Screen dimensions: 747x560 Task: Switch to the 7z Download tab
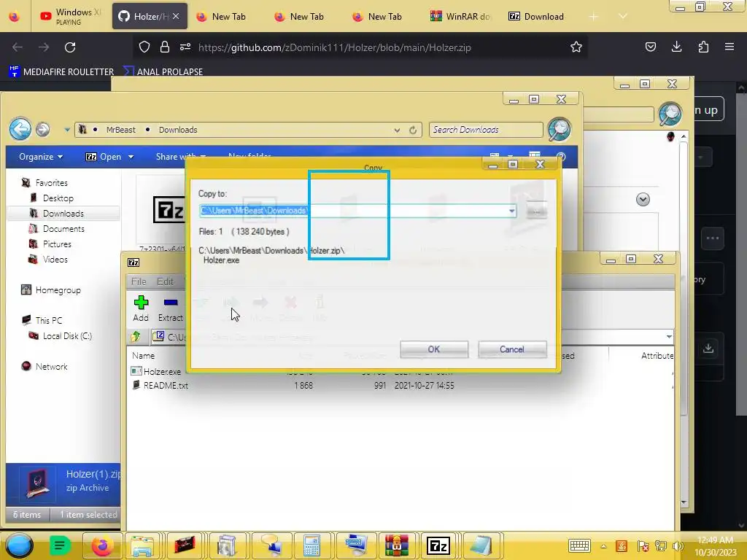coord(538,16)
